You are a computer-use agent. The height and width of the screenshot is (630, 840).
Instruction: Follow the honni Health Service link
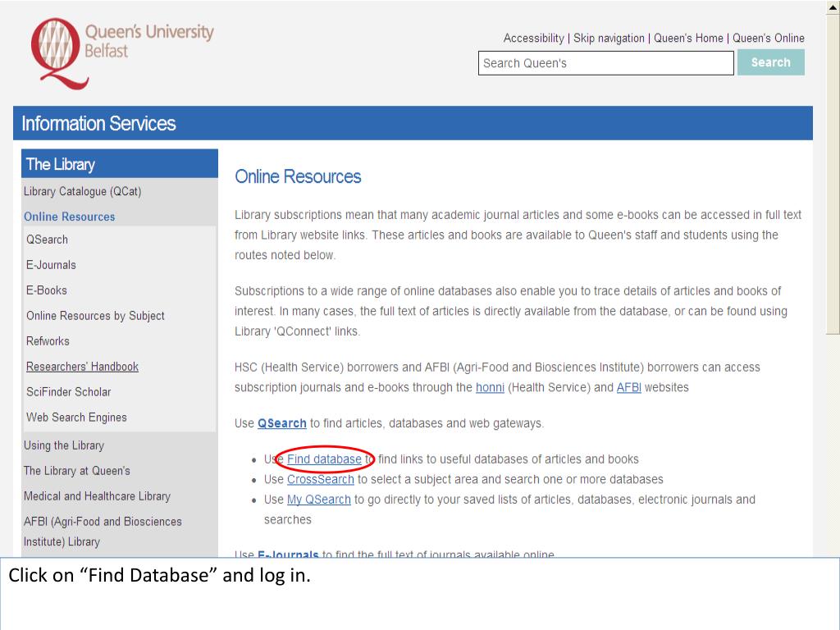[491, 387]
